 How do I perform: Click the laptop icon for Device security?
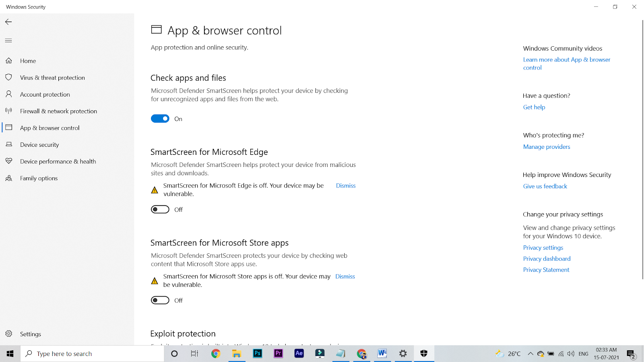(9, 144)
